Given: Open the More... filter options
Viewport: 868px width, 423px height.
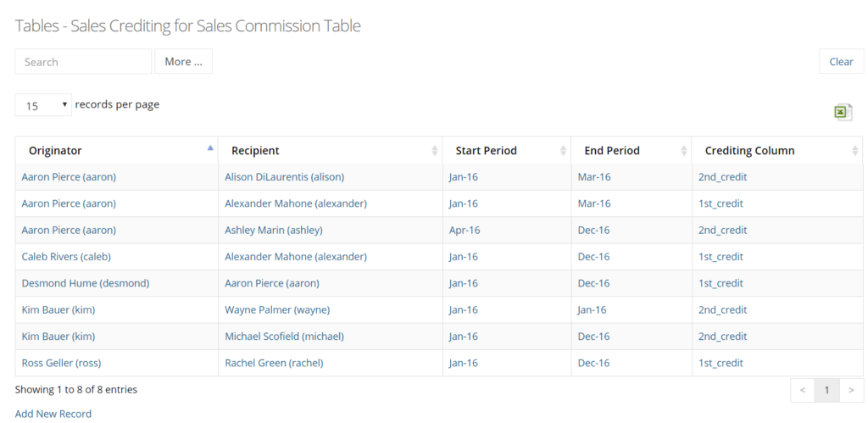Looking at the screenshot, I should [x=184, y=61].
